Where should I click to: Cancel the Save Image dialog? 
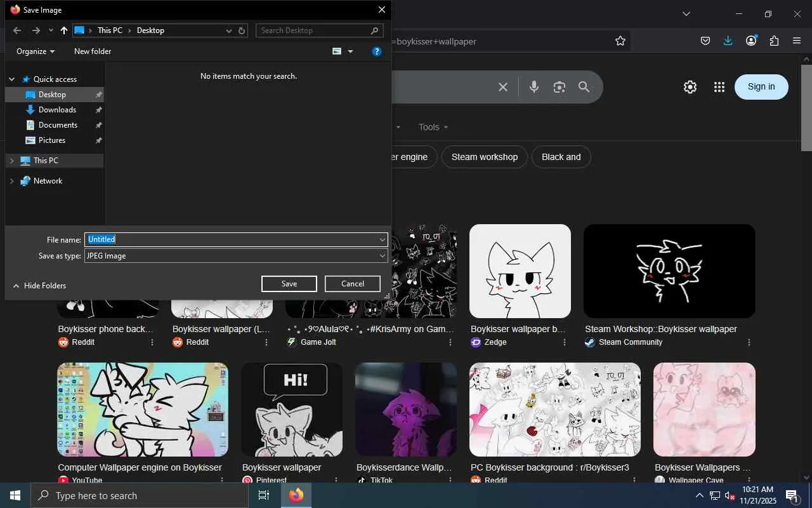[x=353, y=284]
